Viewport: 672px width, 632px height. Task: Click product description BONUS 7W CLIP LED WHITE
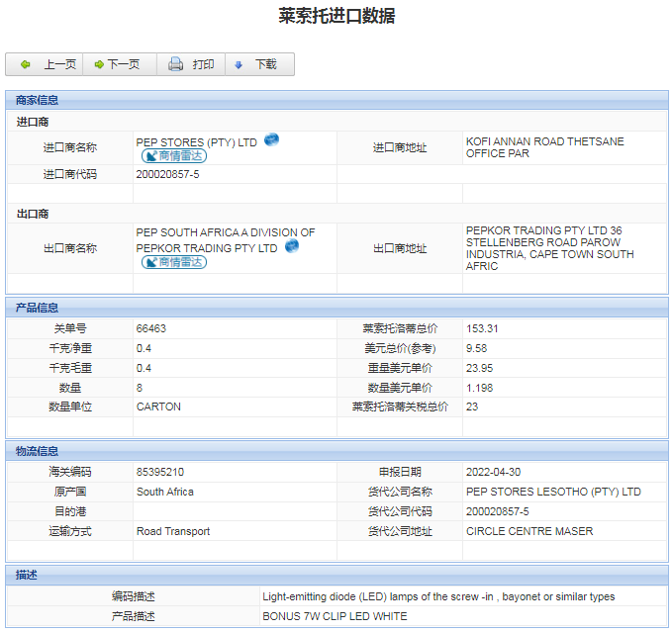tap(335, 616)
